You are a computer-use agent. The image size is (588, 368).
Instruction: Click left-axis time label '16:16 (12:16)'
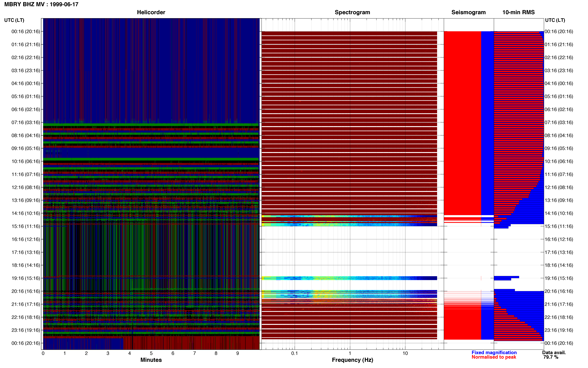26,239
